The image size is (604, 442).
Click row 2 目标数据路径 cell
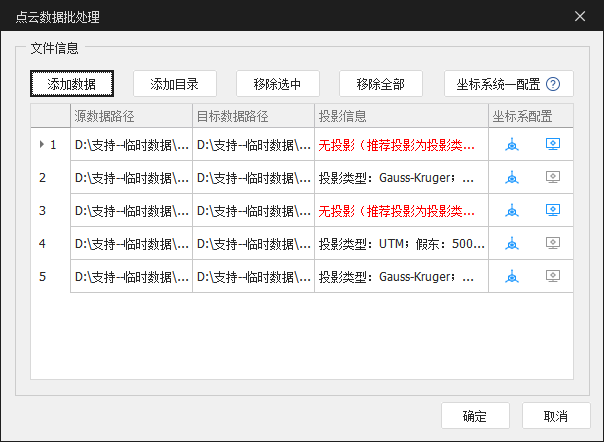253,178
